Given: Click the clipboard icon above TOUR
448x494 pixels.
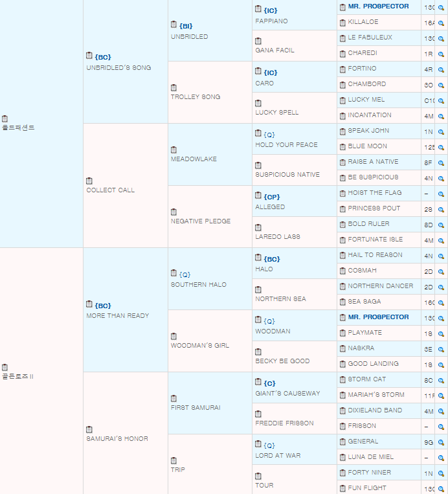Looking at the screenshot, I should point(258,476).
